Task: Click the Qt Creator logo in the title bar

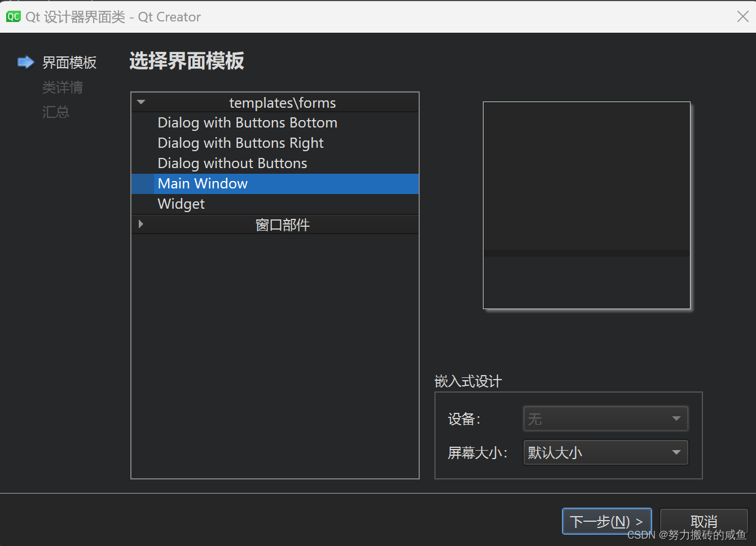Action: 12,16
